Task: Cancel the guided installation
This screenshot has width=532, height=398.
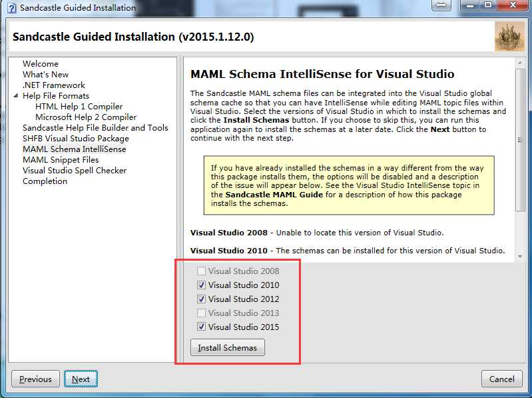Action: (x=501, y=379)
